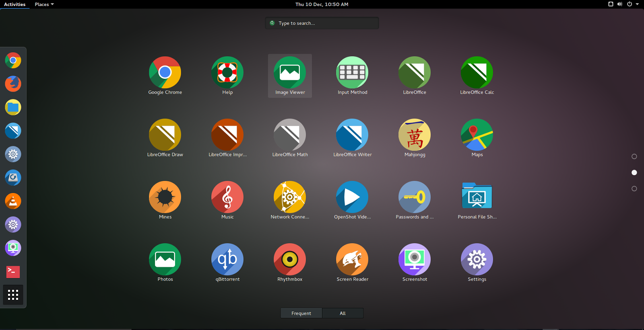Open qBittorrent
The height and width of the screenshot is (330, 644).
click(227, 259)
